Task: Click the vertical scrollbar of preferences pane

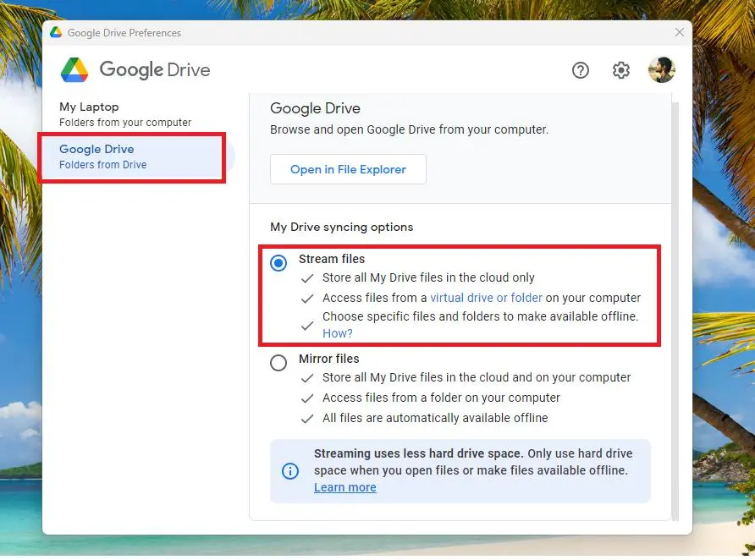Action: click(x=675, y=310)
